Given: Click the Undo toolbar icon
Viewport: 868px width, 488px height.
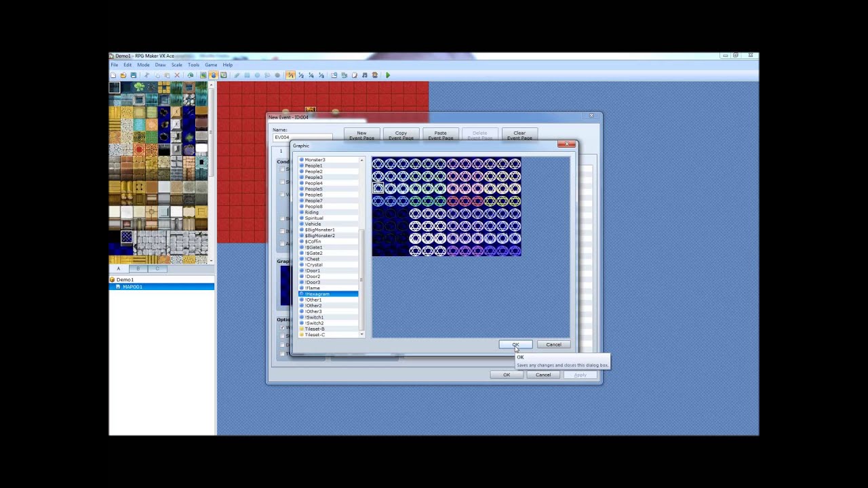Looking at the screenshot, I should (191, 75).
